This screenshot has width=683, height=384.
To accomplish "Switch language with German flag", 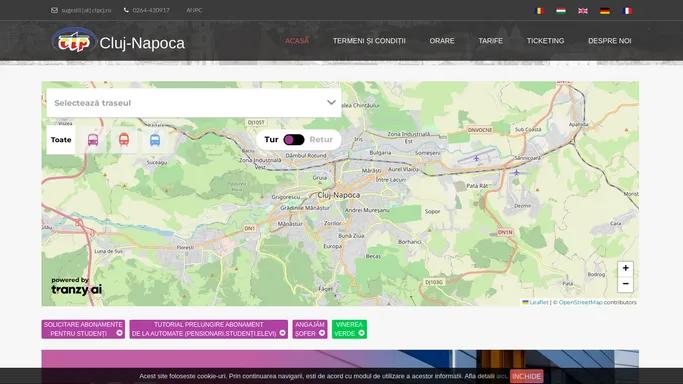I will click(605, 10).
